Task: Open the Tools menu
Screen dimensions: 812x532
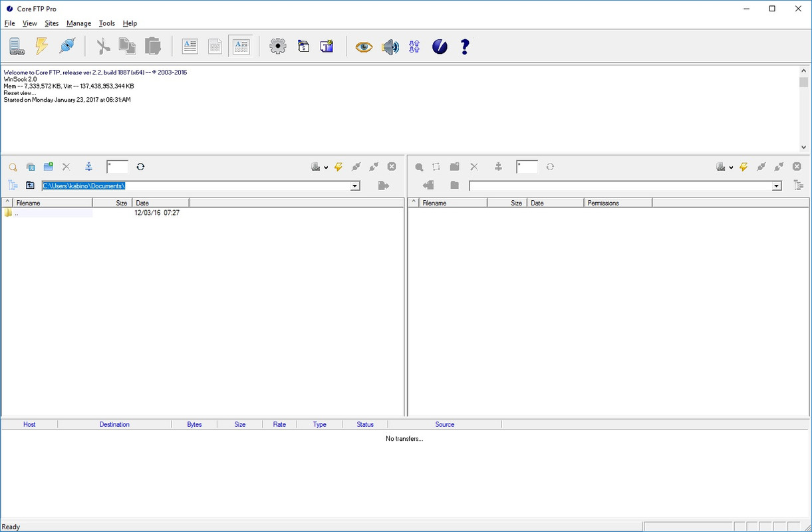Action: (107, 23)
